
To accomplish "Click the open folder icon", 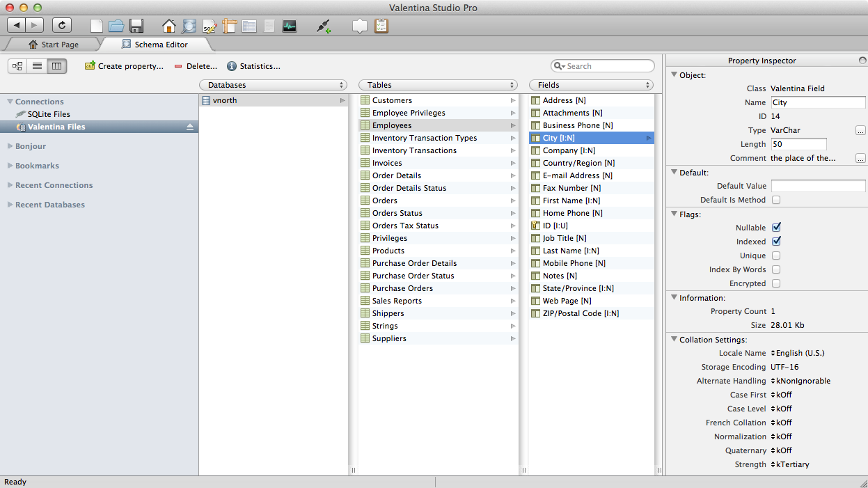I will point(116,26).
